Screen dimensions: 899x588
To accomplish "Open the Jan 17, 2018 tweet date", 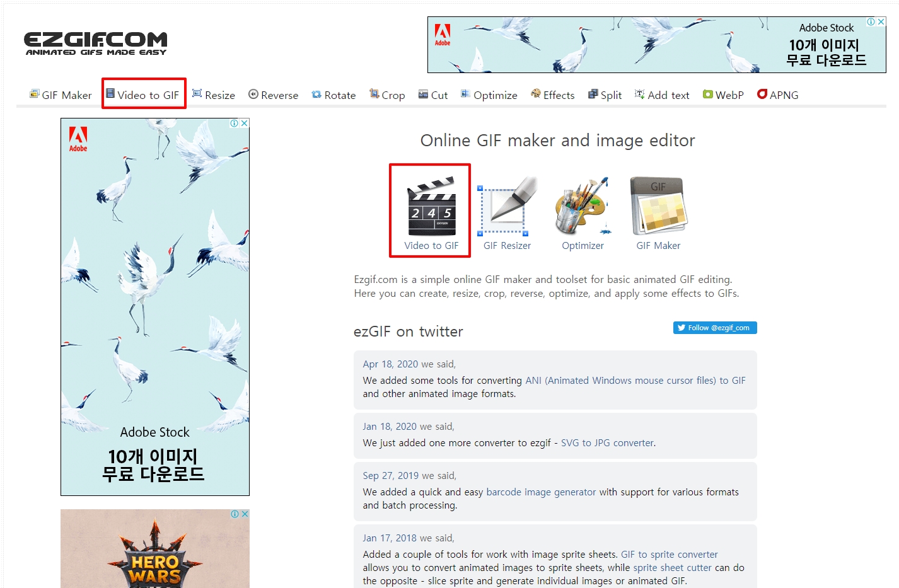I will [390, 538].
